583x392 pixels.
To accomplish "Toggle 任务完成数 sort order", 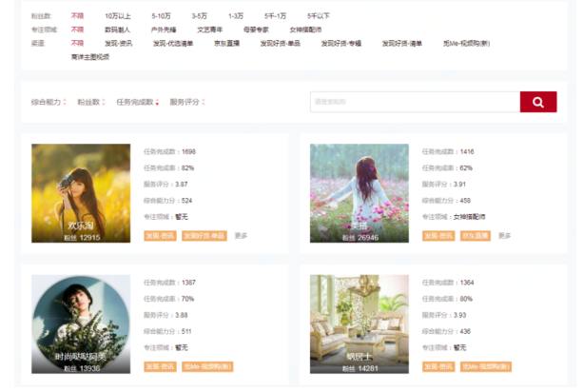I will (138, 102).
